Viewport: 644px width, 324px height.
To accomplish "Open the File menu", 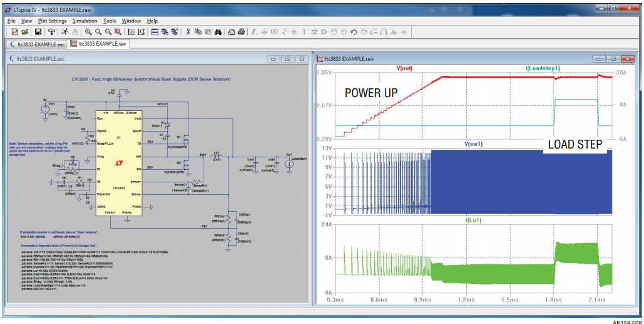I will (x=11, y=21).
